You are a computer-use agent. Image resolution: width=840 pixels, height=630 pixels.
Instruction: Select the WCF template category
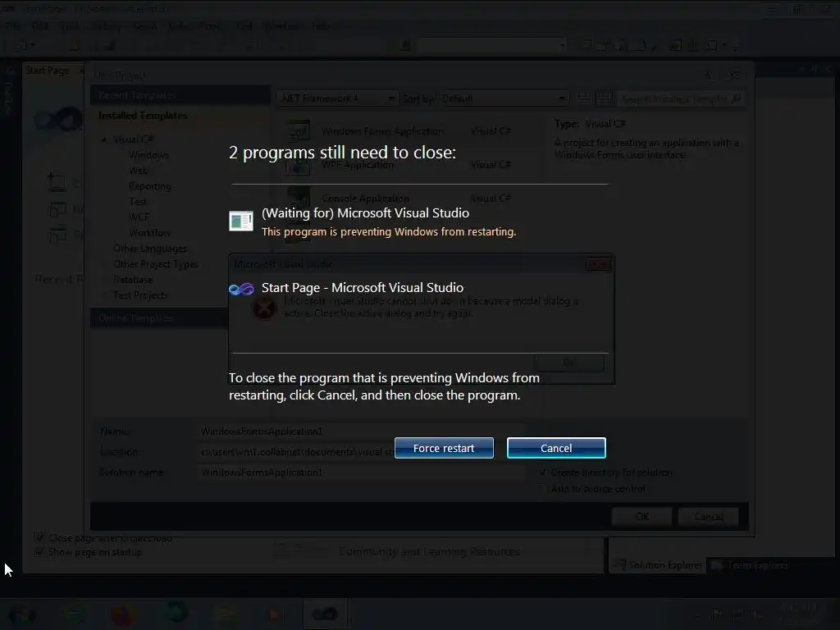[x=139, y=217]
